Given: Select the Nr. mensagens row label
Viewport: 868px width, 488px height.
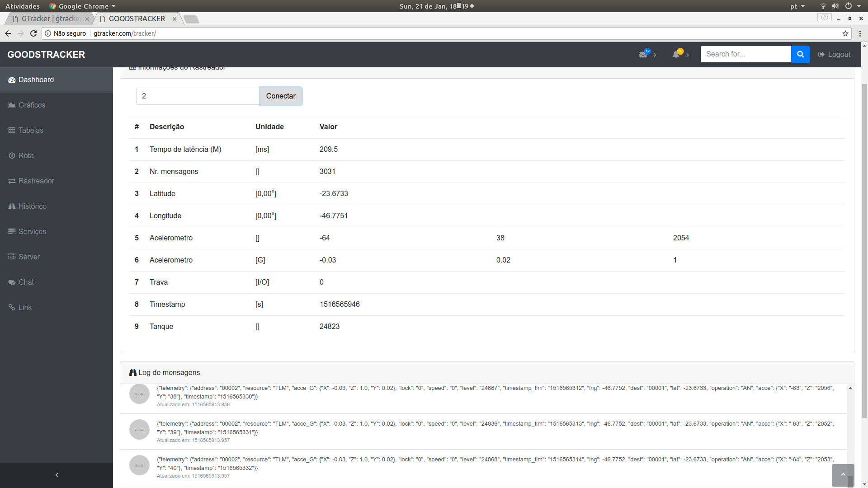Looking at the screenshot, I should (174, 172).
